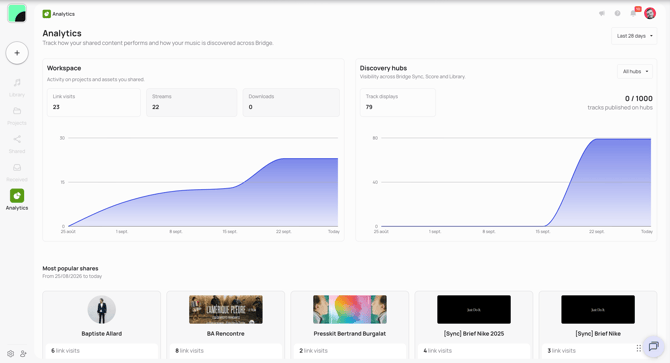Select the green Analytics sidebar icon
Screen dimensions: 670x363
point(17,196)
